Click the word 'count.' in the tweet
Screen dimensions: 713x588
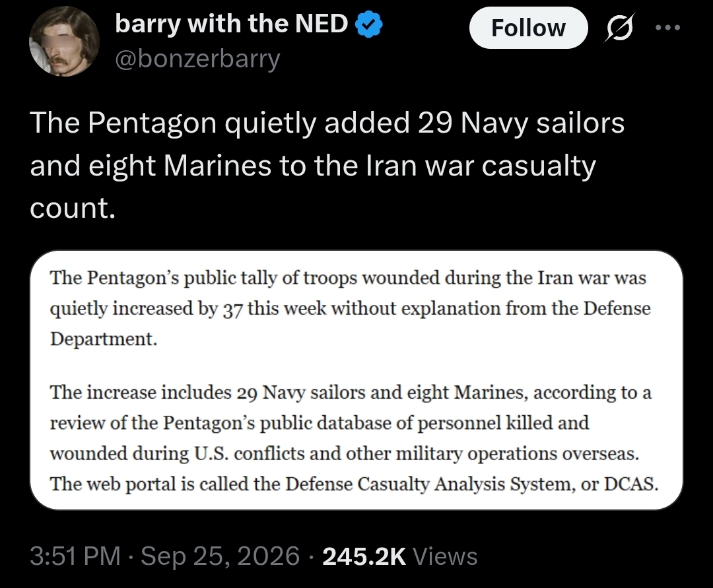click(73, 208)
